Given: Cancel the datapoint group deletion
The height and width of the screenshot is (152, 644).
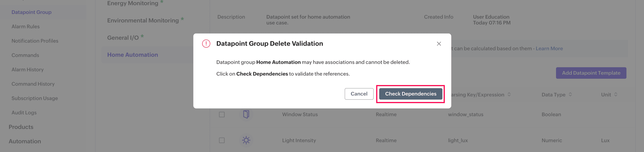Looking at the screenshot, I should click(359, 94).
